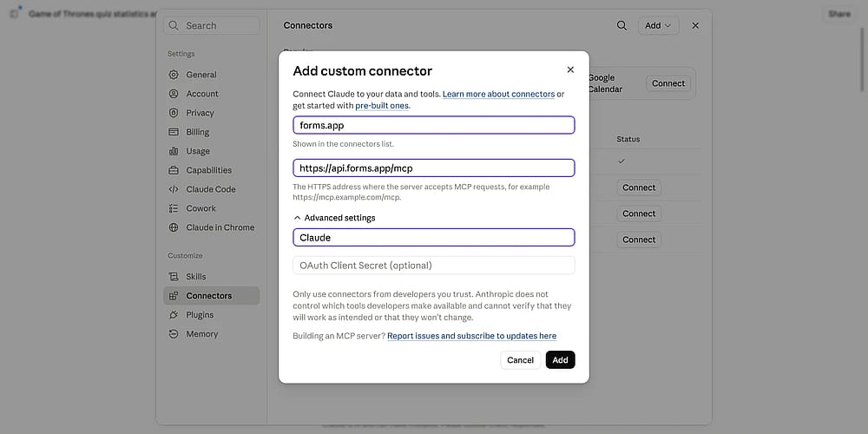
Task: Click the magnifier icon in Connectors header
Action: pyautogui.click(x=621, y=25)
